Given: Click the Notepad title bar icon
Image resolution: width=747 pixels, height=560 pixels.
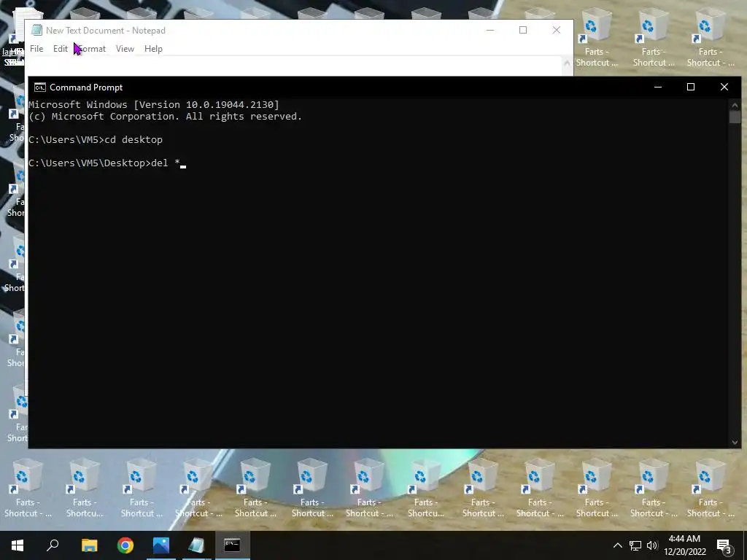Looking at the screenshot, I should click(36, 30).
